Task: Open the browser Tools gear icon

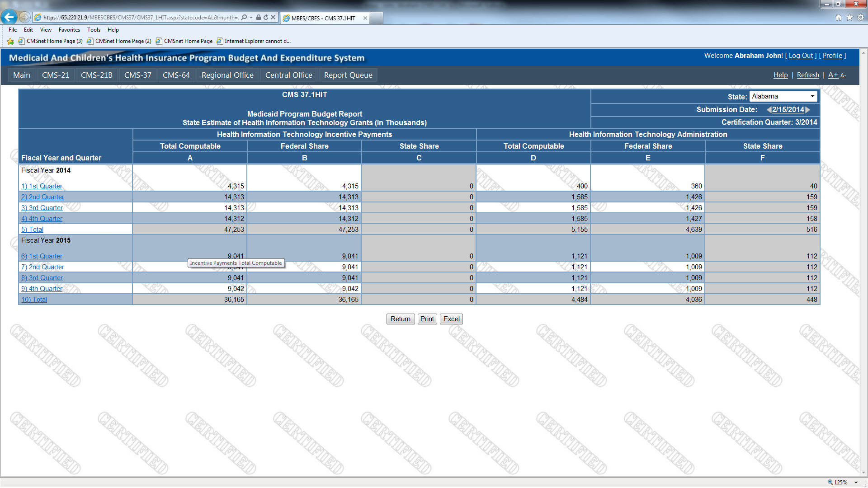Action: coord(861,17)
